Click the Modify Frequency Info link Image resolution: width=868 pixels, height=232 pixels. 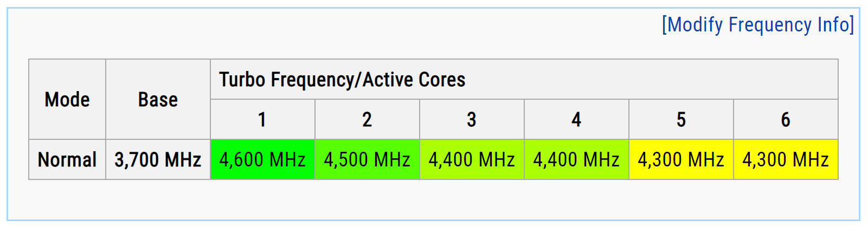point(757,25)
